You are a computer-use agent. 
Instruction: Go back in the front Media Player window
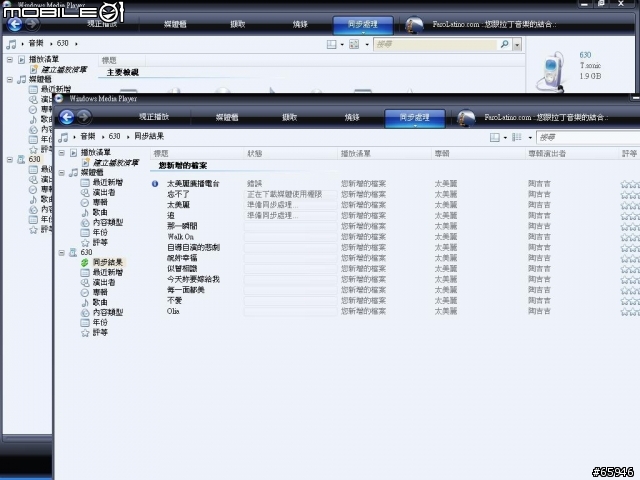tap(67, 117)
